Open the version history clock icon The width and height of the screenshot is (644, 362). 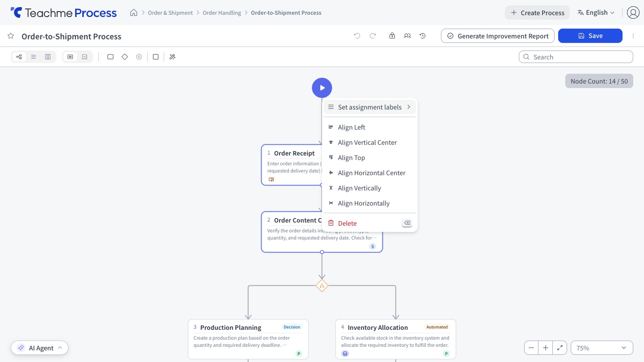423,36
